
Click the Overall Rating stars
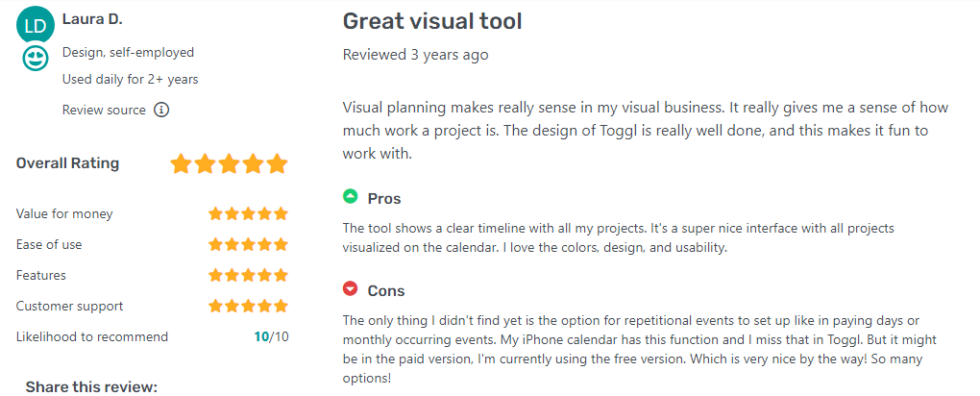click(229, 163)
